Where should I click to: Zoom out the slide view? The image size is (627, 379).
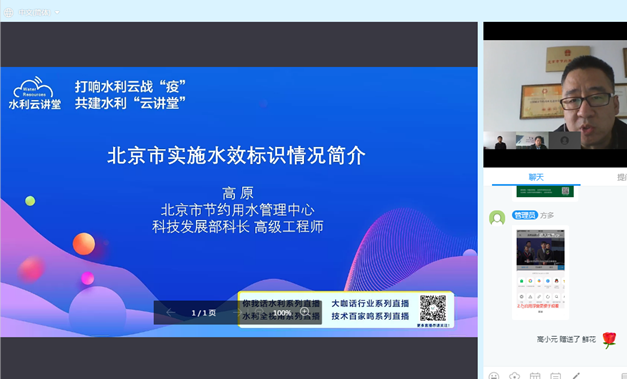coord(260,312)
